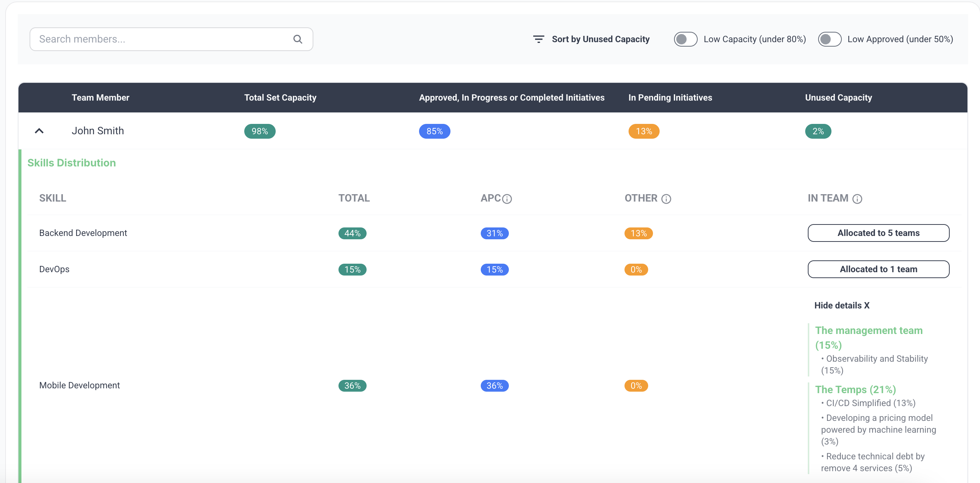Click the search magnifier icon
This screenshot has height=483, width=980.
(297, 39)
